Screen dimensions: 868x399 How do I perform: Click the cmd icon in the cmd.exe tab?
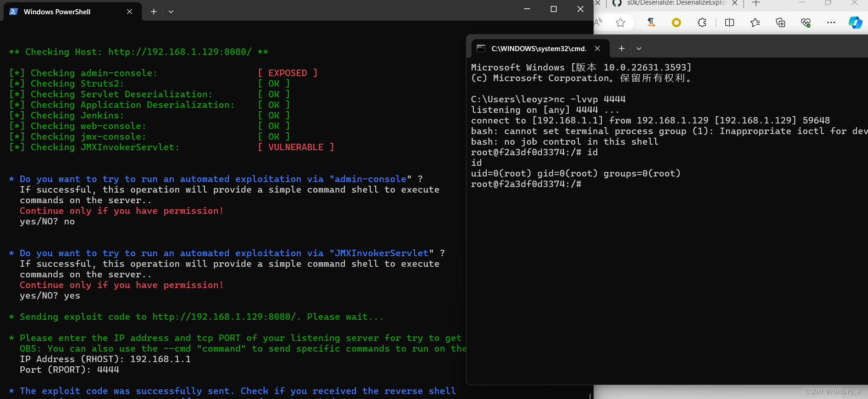(x=481, y=48)
